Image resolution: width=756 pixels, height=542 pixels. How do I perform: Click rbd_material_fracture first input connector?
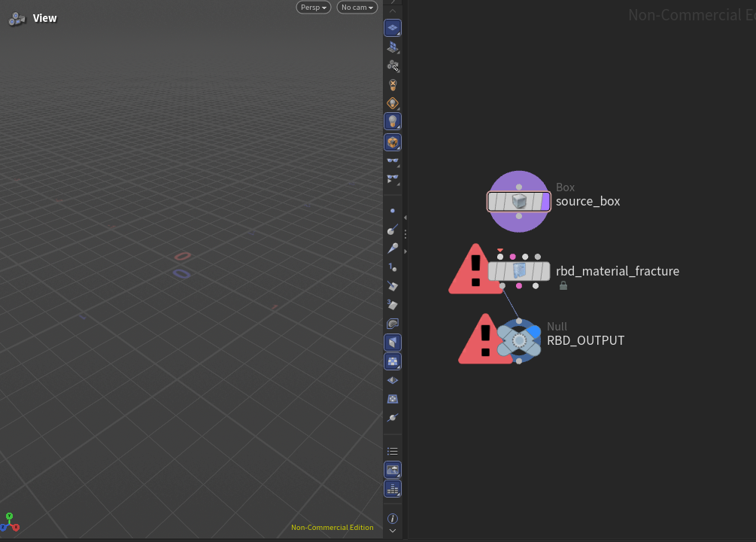coord(500,257)
